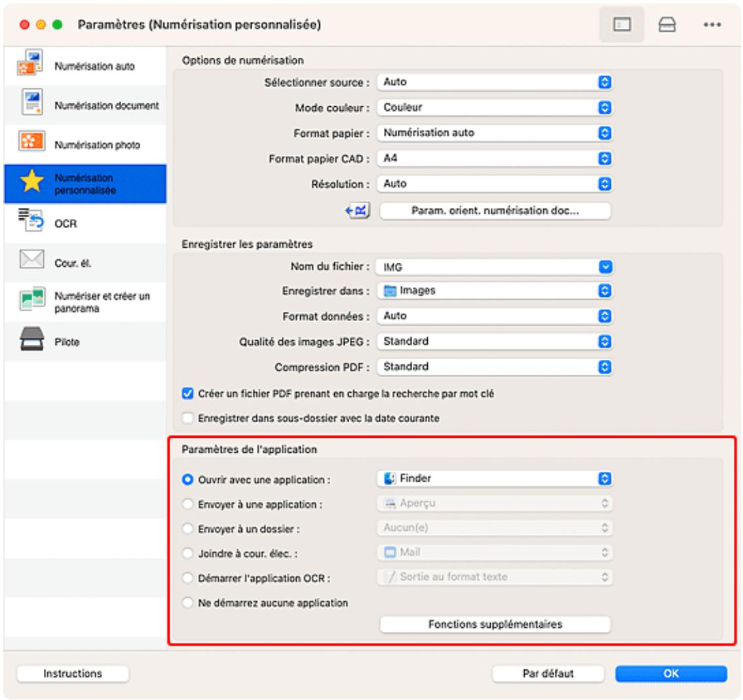This screenshot has width=743, height=700.
Task: Click the Pilote scanner icon
Action: [31, 339]
